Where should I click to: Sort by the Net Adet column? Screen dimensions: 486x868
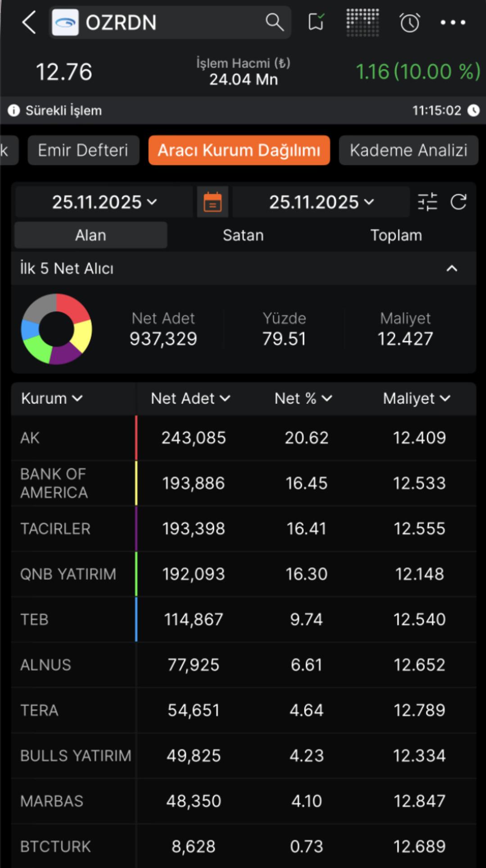190,398
